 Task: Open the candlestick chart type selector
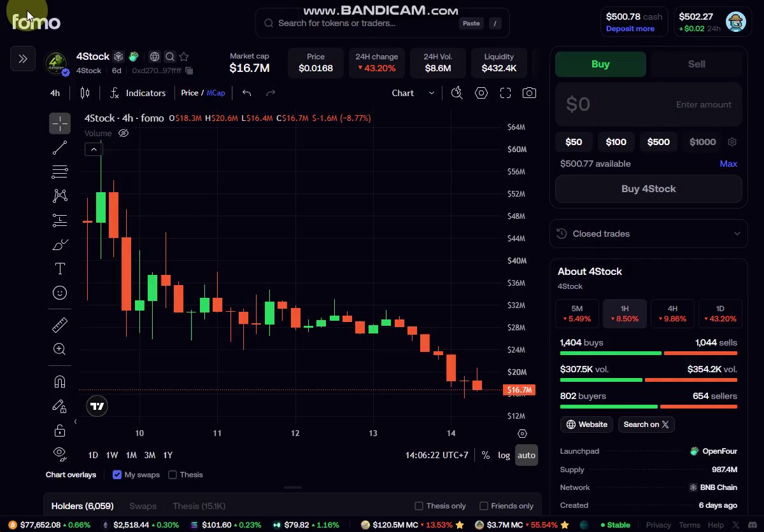coord(85,93)
